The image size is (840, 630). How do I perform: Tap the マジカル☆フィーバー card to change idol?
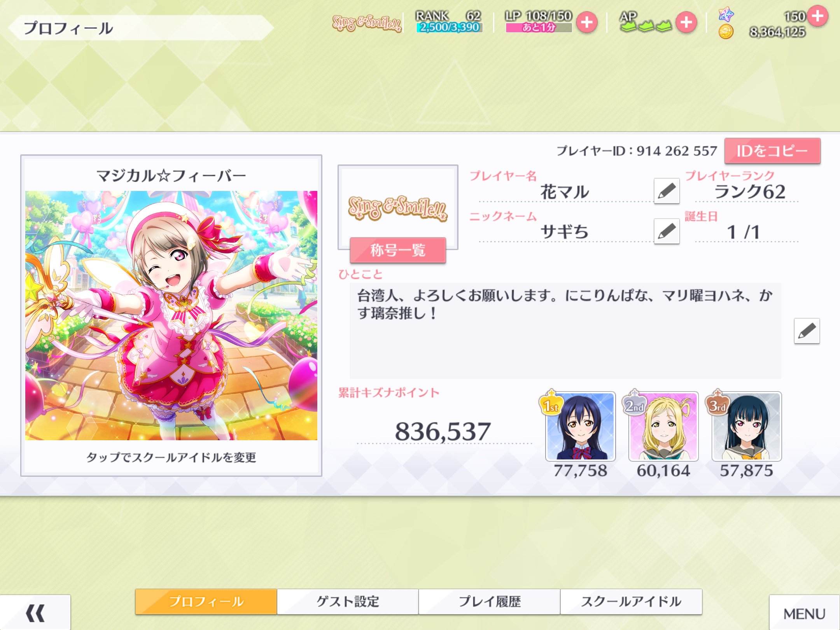(x=171, y=315)
